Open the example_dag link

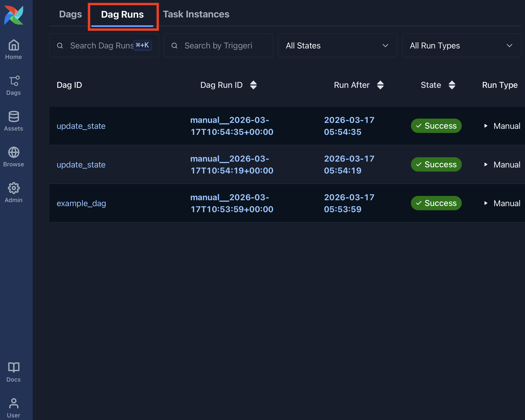pyautogui.click(x=81, y=204)
